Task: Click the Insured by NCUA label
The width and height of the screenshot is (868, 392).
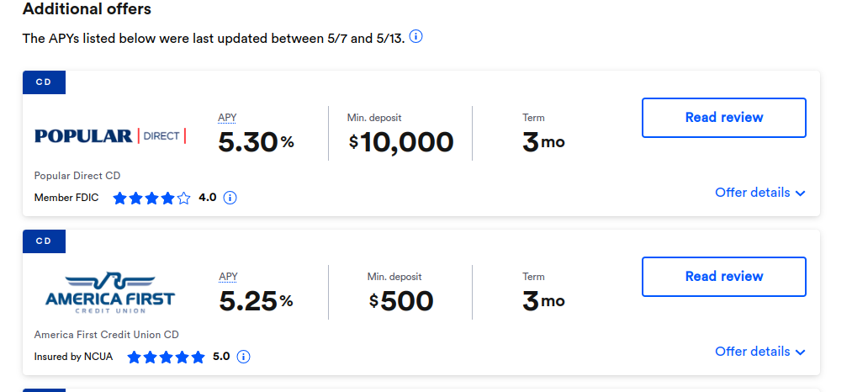Action: coord(74,357)
